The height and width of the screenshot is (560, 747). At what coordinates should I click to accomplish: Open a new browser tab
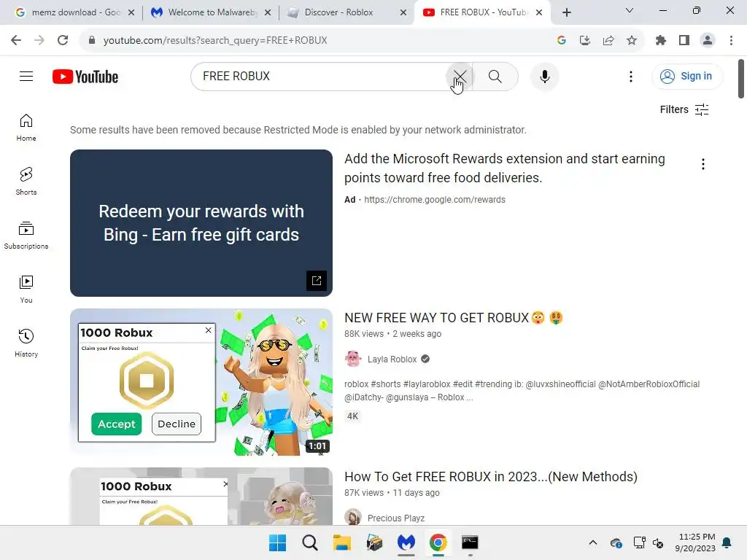pos(566,12)
